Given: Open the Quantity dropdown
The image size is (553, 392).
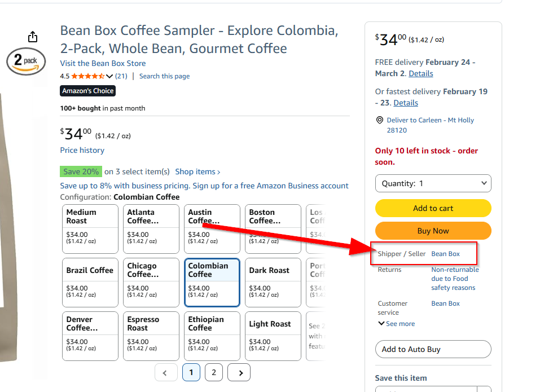Looking at the screenshot, I should (433, 183).
